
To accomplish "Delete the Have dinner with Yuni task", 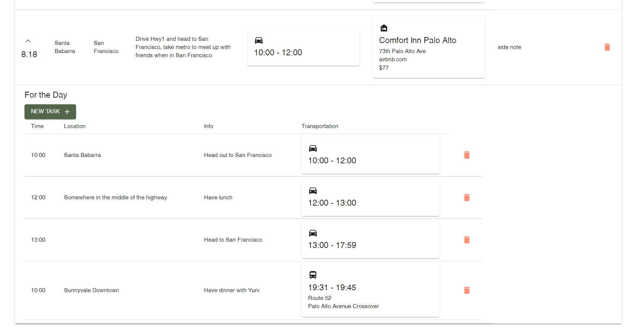I will click(467, 290).
